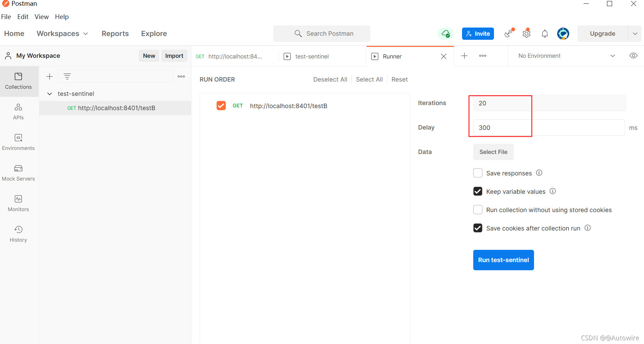This screenshot has width=644, height=344.
Task: Open the No Environment dropdown
Action: tap(567, 56)
